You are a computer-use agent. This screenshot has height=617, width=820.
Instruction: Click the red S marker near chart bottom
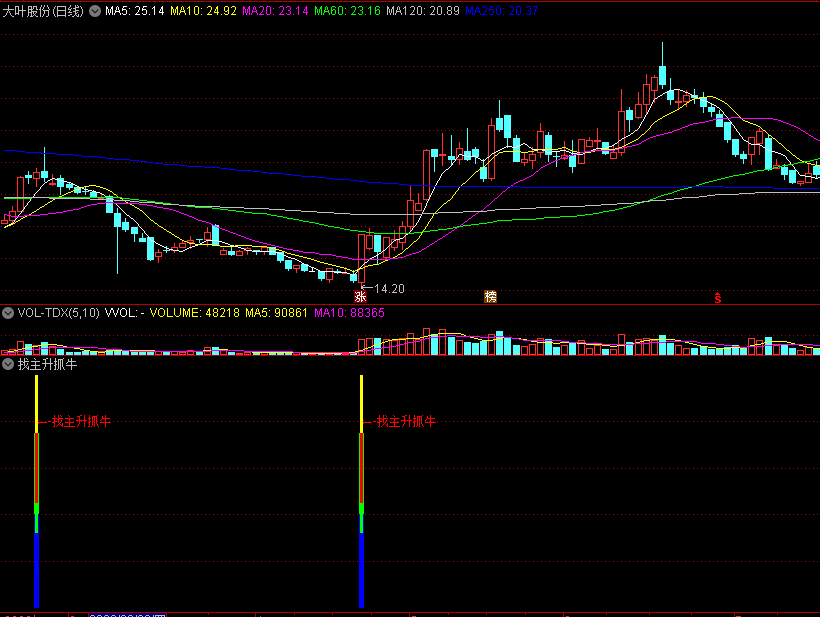(718, 298)
